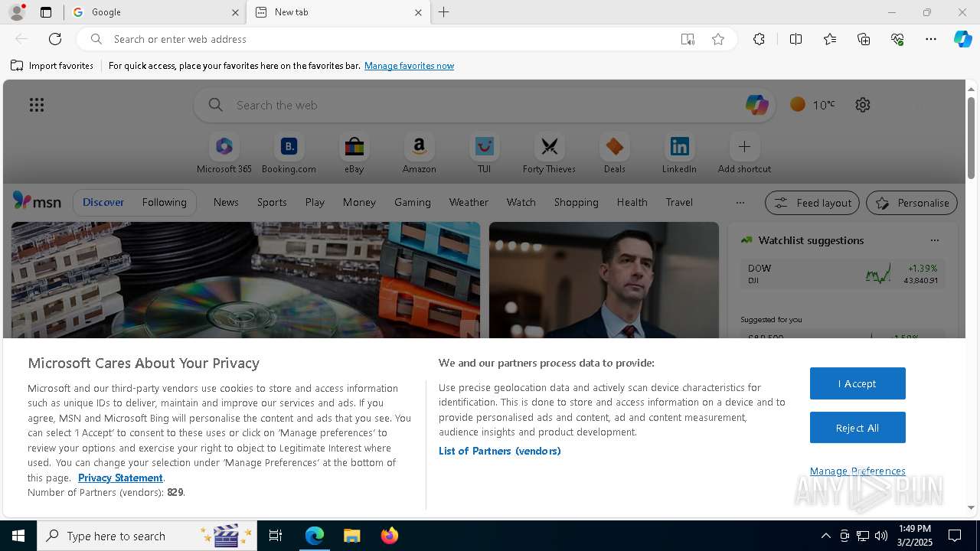Open Manage favorites now link
The width and height of the screenshot is (980, 551).
(409, 66)
